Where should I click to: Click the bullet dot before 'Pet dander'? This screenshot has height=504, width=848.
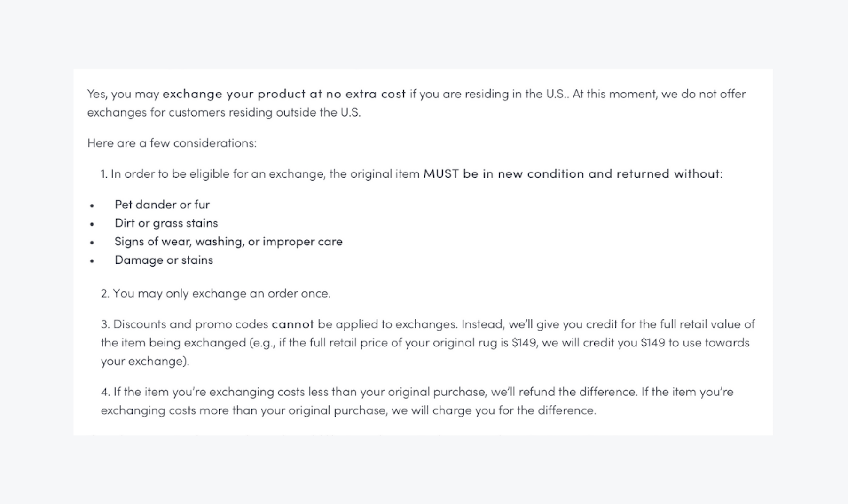coord(92,205)
